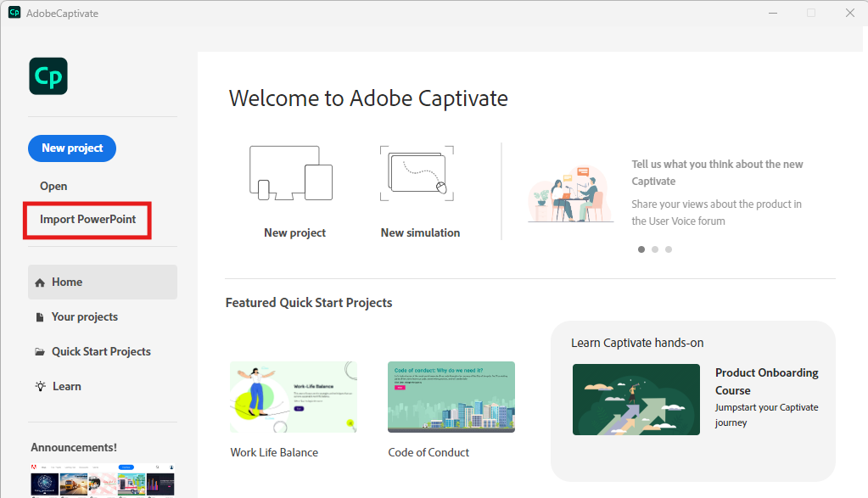
Task: Click the Your projects document icon
Action: coord(39,316)
